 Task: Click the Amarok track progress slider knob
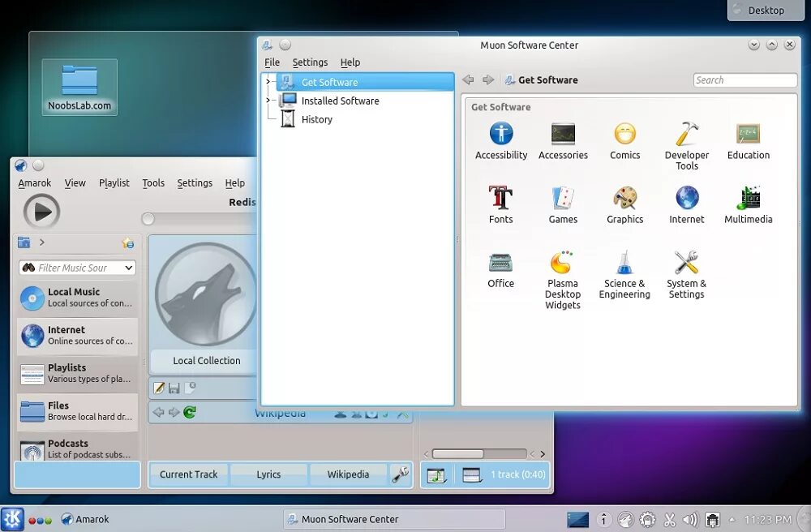click(148, 219)
